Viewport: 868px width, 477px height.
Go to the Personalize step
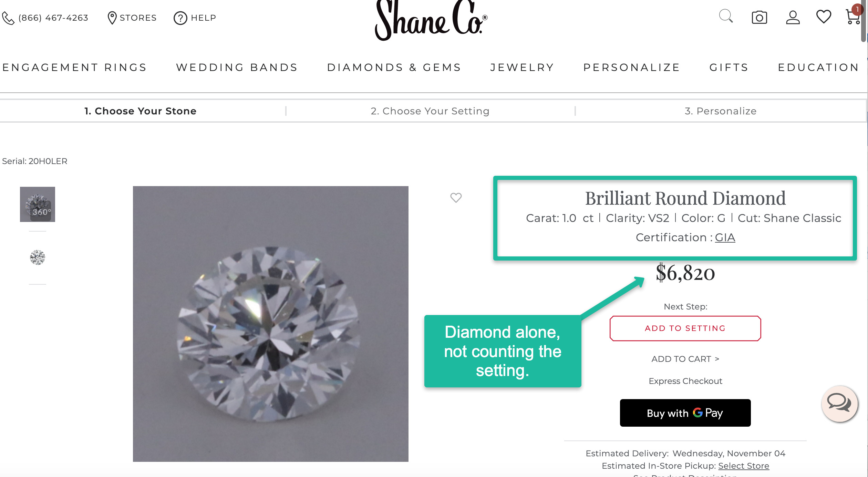pos(720,111)
